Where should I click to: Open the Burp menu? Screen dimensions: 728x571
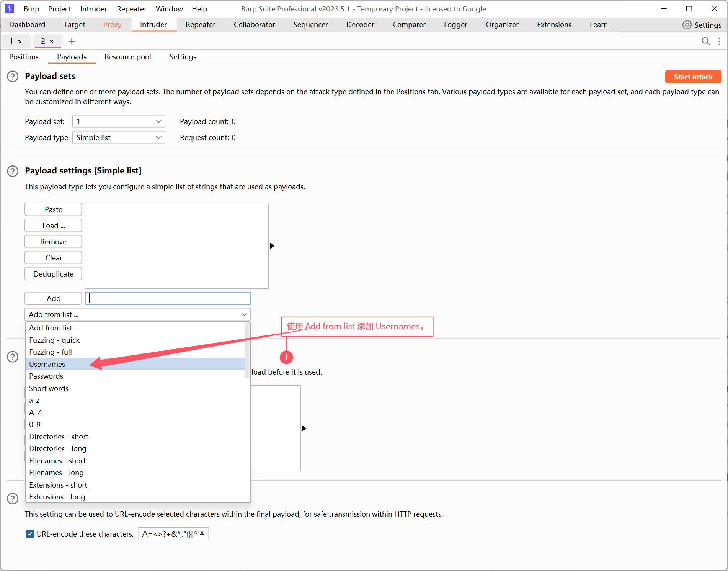[31, 9]
